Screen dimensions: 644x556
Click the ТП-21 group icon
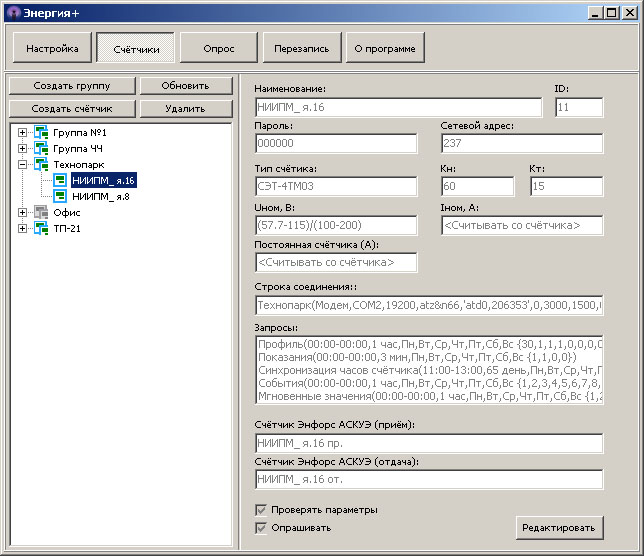(41, 228)
